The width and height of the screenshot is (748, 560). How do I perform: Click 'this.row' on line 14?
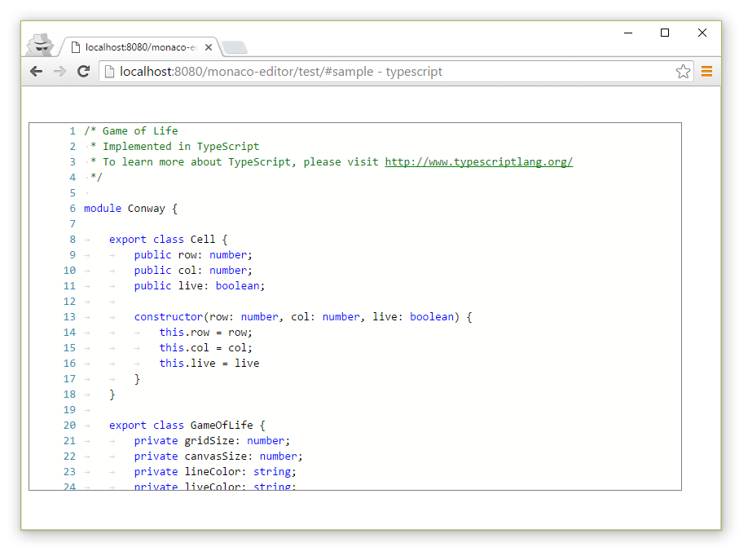pyautogui.click(x=184, y=332)
